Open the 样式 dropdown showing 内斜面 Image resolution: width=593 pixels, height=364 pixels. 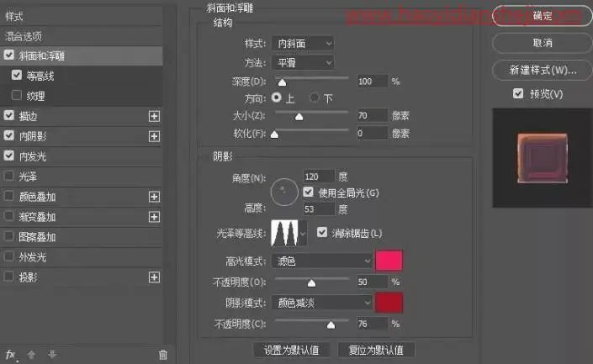click(303, 44)
